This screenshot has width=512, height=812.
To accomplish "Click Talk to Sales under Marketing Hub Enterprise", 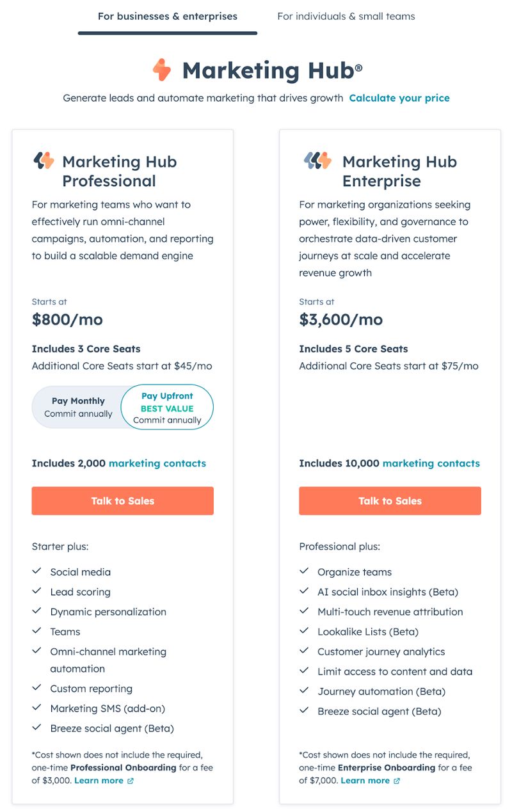I will (389, 500).
